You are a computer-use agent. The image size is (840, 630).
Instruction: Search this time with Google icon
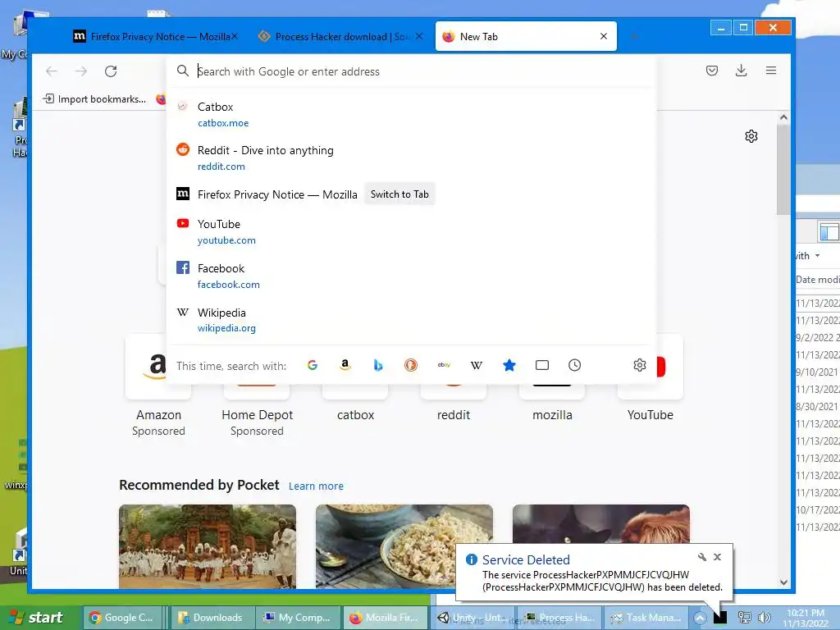tap(313, 365)
